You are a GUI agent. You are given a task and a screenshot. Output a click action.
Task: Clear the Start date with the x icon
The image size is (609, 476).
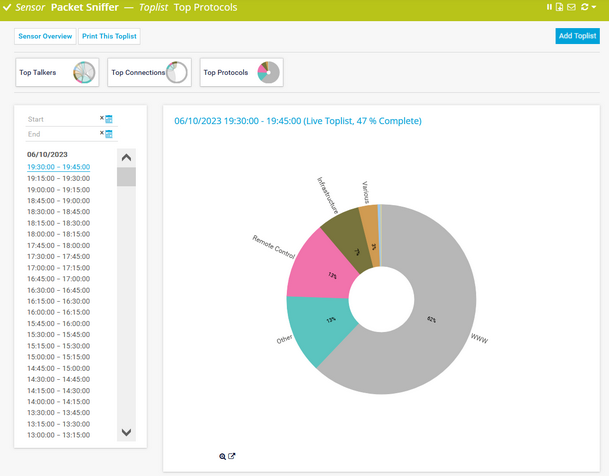click(102, 118)
